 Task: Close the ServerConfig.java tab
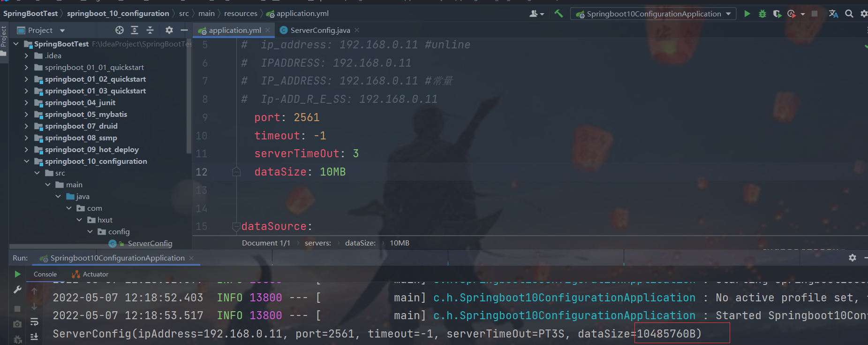pyautogui.click(x=357, y=30)
